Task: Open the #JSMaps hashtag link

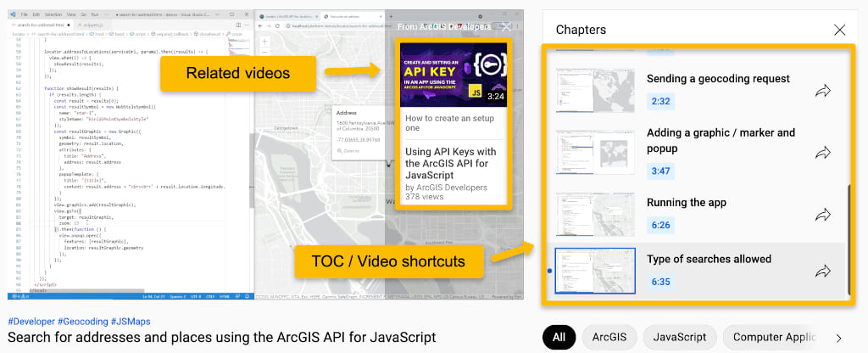Action: tap(130, 322)
